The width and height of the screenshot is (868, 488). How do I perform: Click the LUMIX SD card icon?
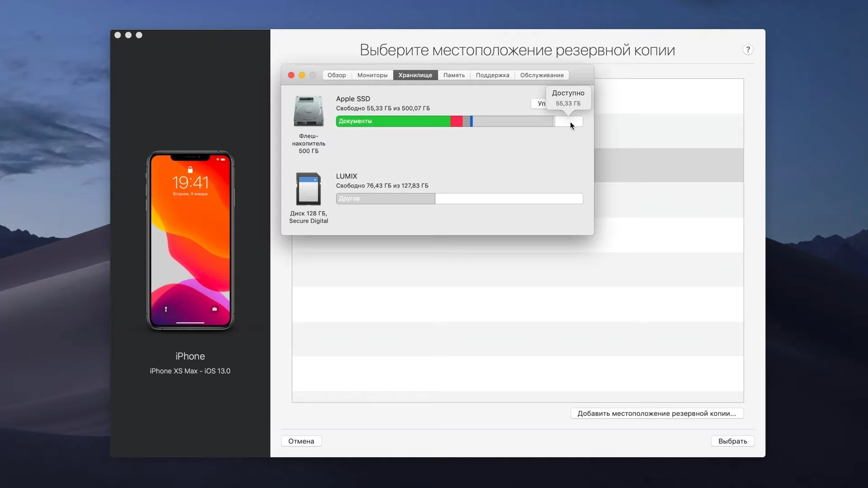click(308, 189)
